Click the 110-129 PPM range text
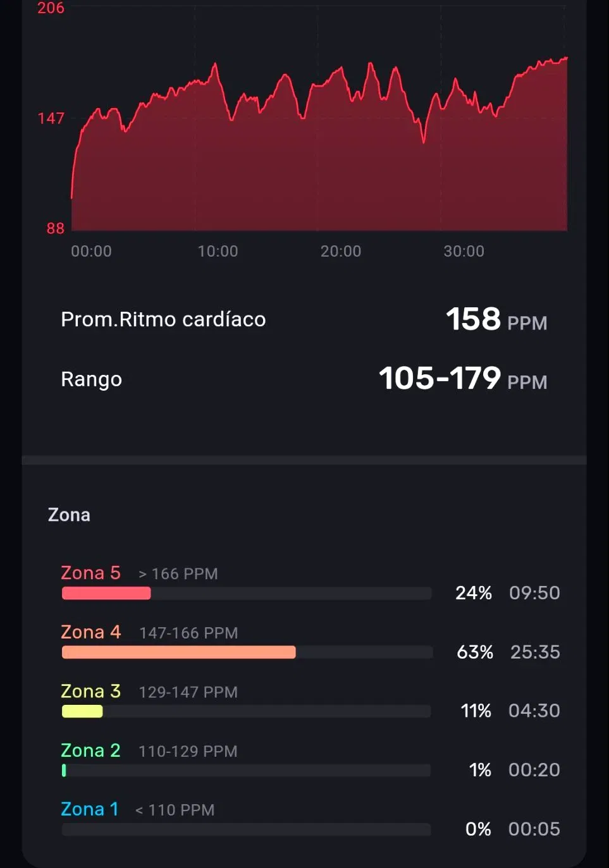 pyautogui.click(x=188, y=751)
